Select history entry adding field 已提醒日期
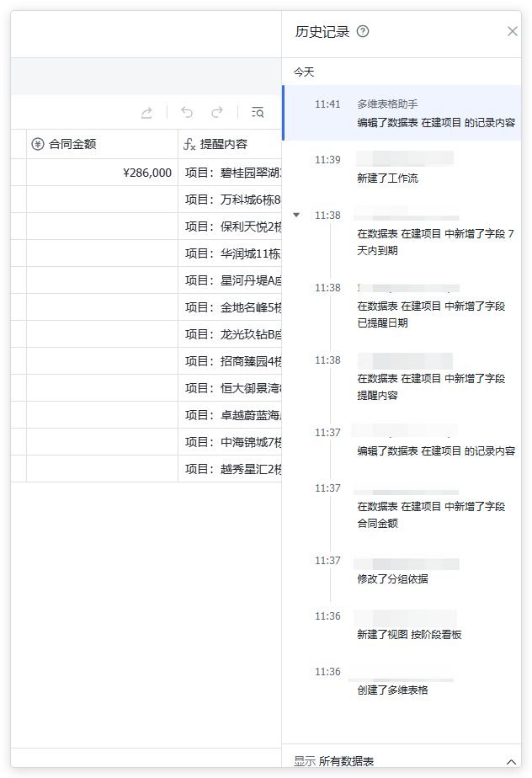The height and width of the screenshot is (778, 532). pos(402,306)
